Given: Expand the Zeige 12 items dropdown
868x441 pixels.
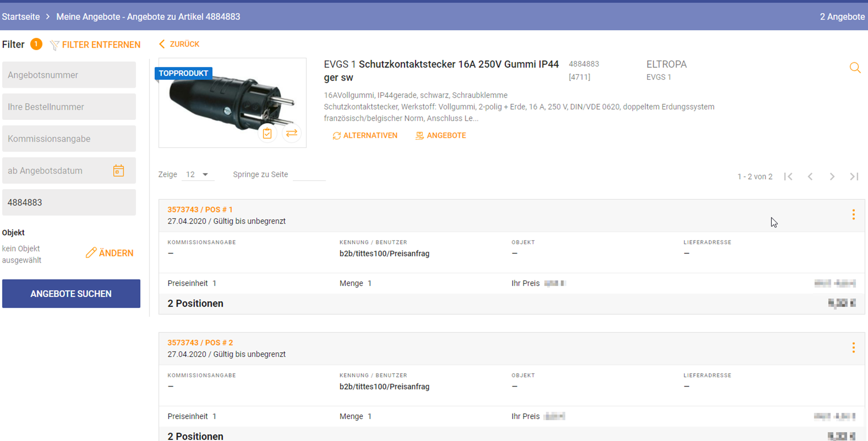Looking at the screenshot, I should pos(198,175).
